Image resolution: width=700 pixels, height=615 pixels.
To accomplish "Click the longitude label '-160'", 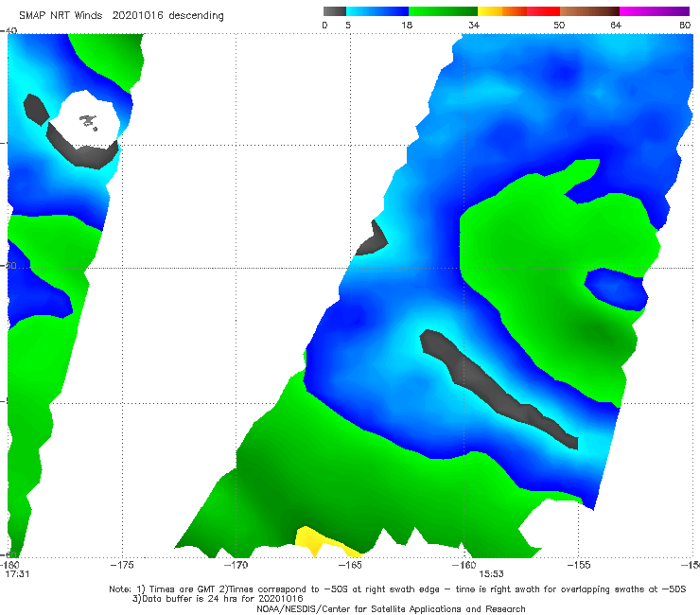I will coord(464,565).
